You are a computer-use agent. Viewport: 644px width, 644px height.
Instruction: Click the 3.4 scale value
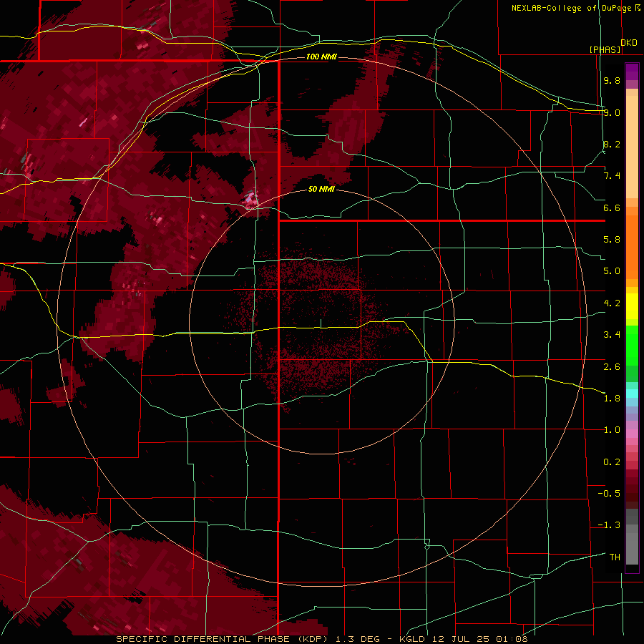pos(612,335)
